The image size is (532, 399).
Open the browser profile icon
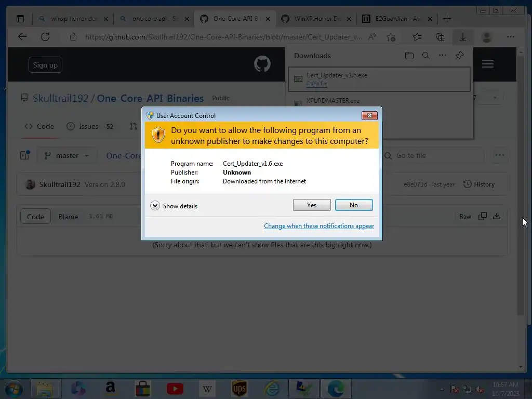[487, 37]
